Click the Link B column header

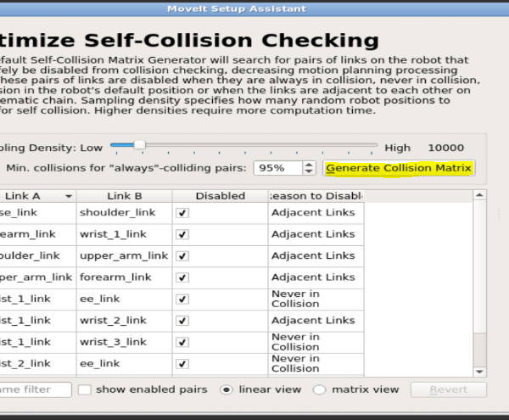point(125,196)
